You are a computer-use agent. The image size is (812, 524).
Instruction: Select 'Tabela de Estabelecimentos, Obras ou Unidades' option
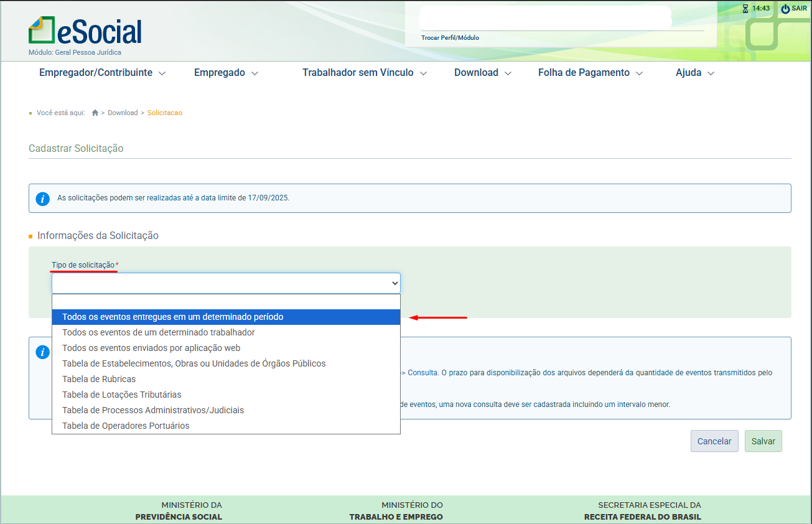tap(226, 363)
